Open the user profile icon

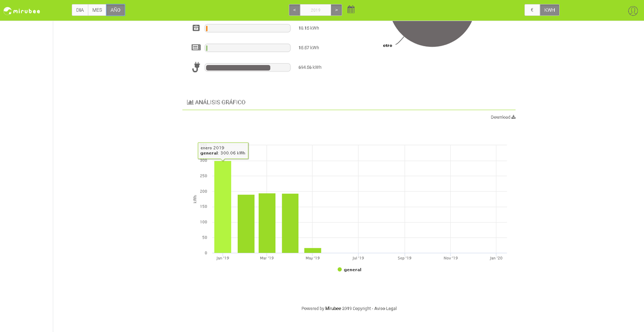point(633,10)
